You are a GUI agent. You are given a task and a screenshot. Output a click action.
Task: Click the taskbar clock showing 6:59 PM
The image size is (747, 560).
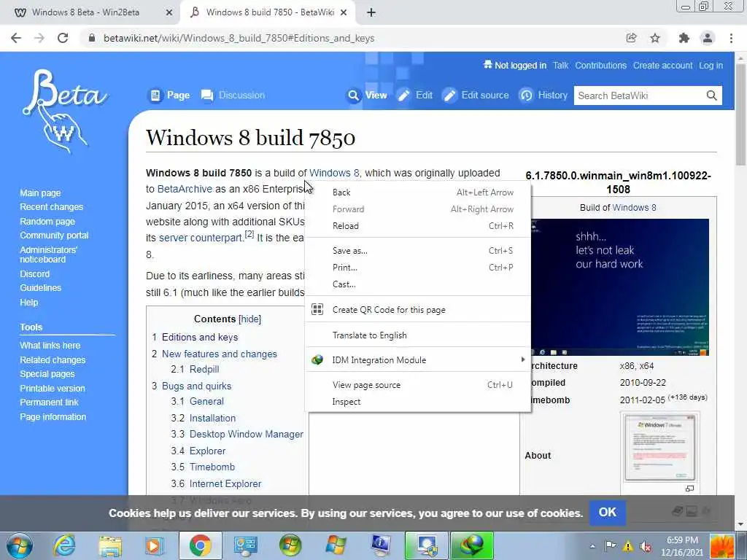click(x=682, y=546)
